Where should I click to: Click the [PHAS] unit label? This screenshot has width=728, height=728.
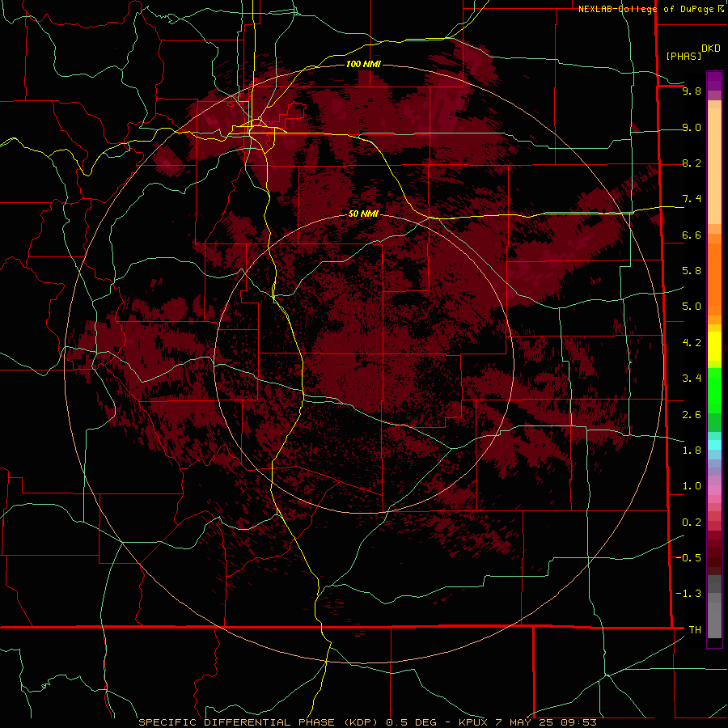point(684,56)
